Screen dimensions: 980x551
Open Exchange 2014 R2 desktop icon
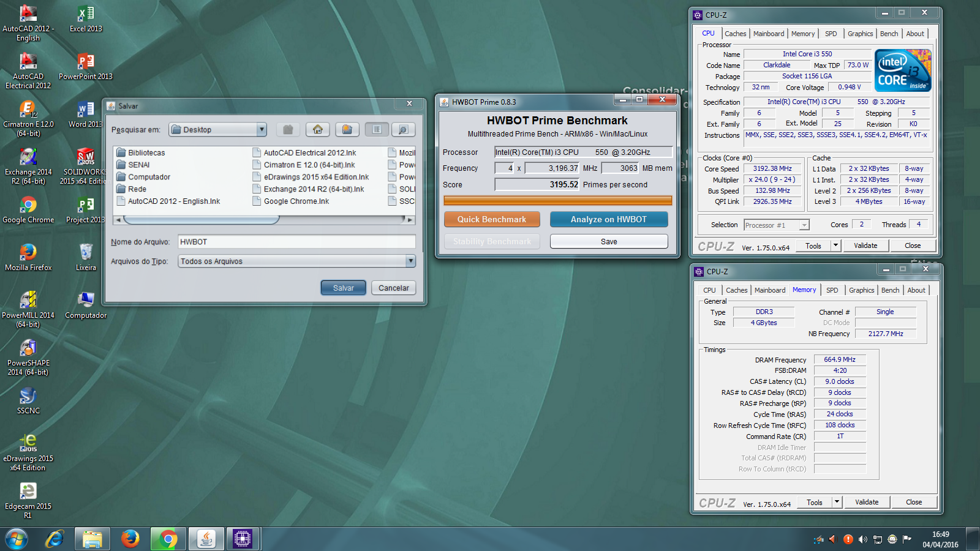click(28, 167)
